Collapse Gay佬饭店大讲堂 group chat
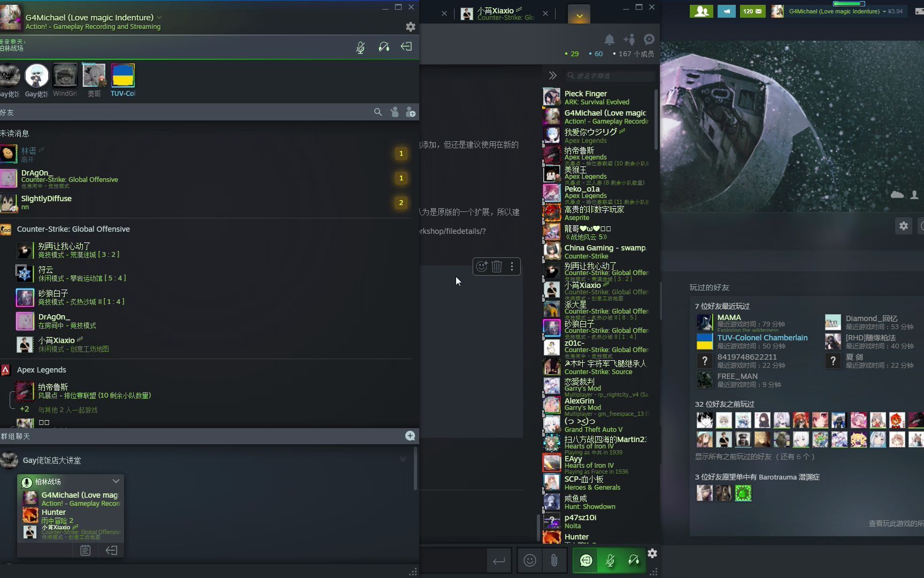This screenshot has height=578, width=924. 403,459
